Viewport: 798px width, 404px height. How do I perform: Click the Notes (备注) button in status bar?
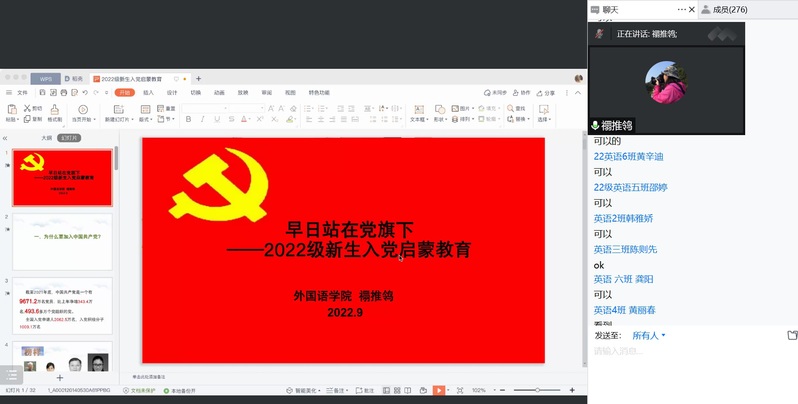tap(337, 390)
